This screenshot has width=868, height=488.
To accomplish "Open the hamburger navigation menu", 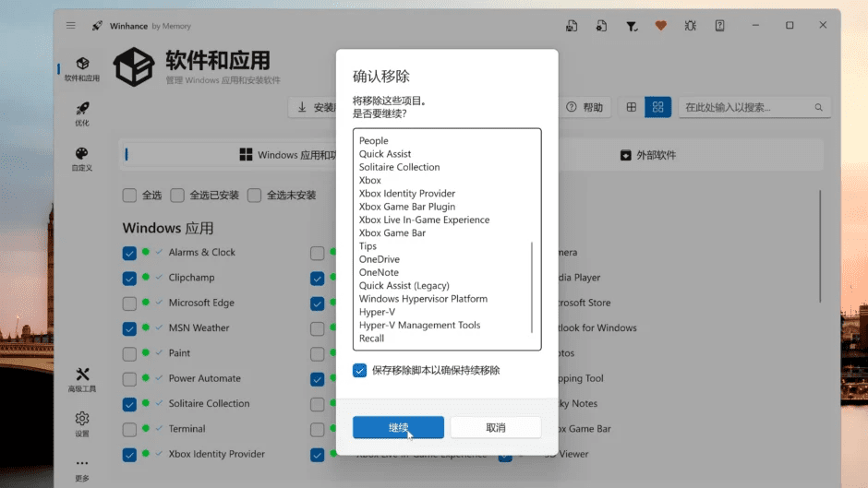I will pyautogui.click(x=71, y=26).
